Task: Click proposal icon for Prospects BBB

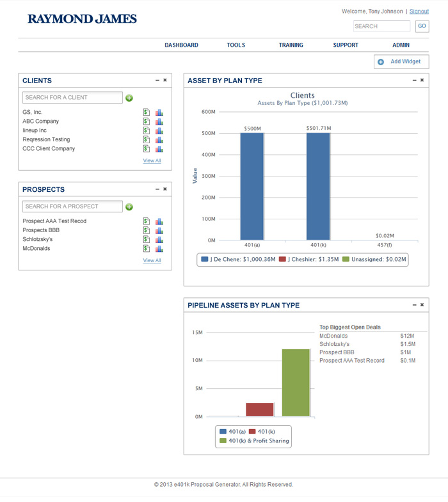Action: pos(146,230)
